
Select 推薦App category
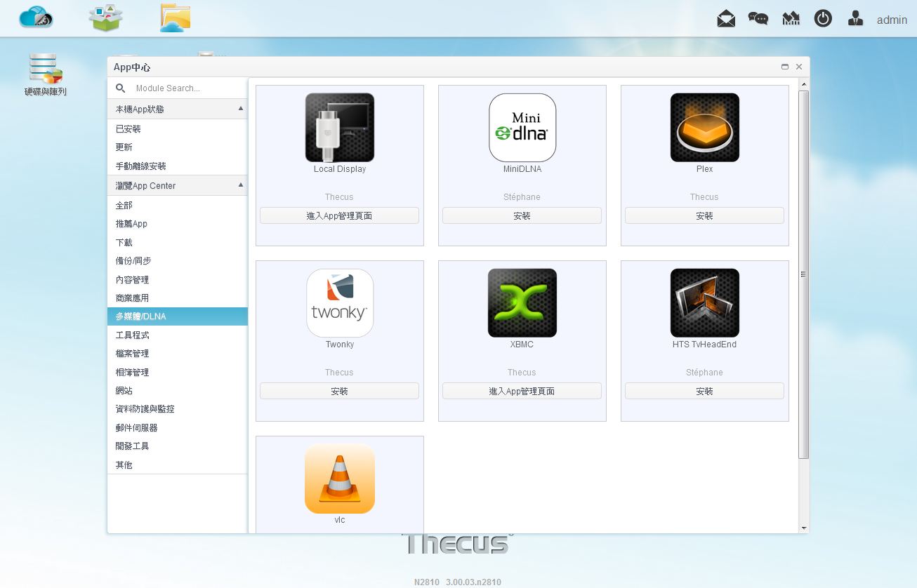click(x=178, y=224)
